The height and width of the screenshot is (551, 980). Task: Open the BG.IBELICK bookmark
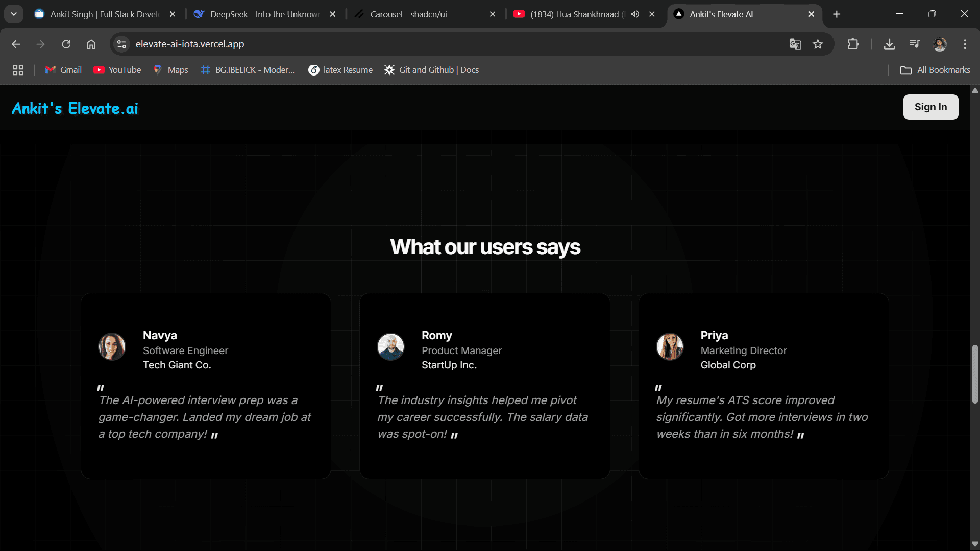pyautogui.click(x=248, y=70)
